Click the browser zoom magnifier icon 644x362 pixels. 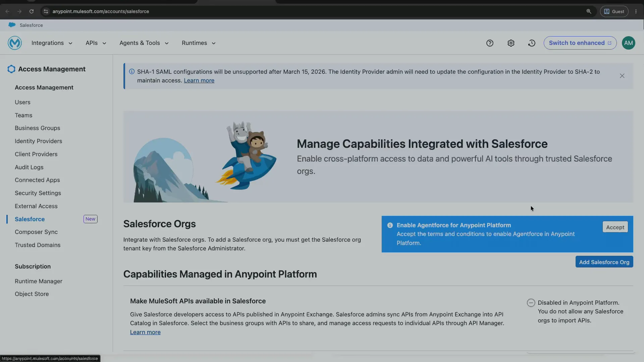589,11
